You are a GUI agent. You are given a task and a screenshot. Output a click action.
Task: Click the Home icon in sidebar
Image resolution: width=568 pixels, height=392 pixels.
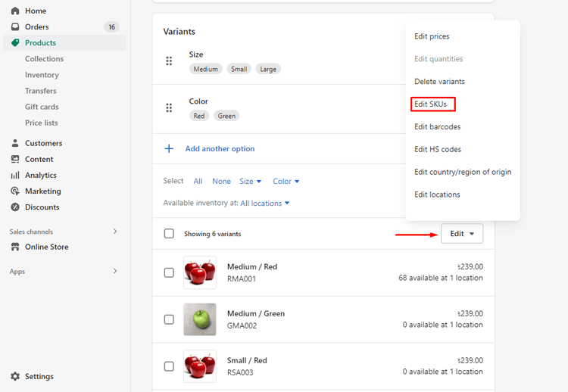15,11
